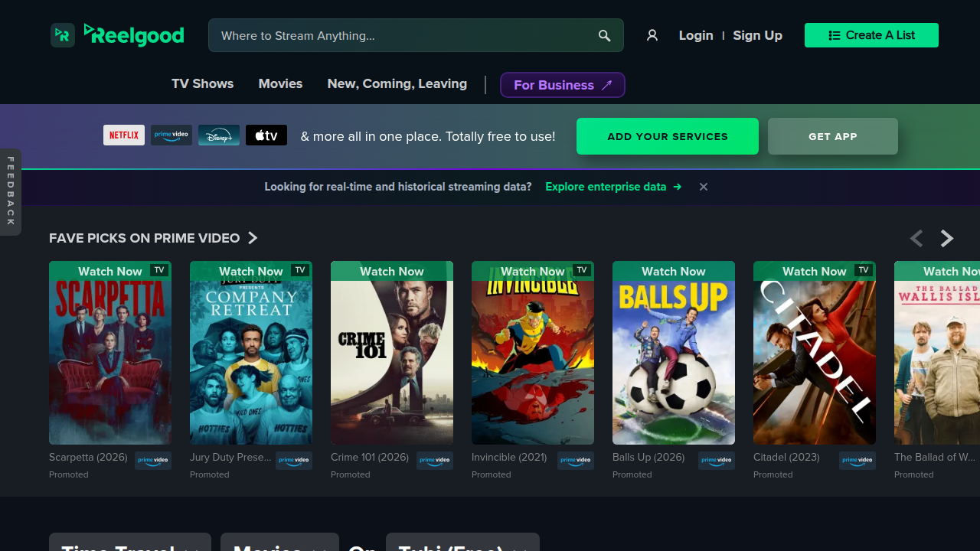Open the Tubi (Free) service dropdown
Screen dimensions: 980x551
[x=462, y=543]
